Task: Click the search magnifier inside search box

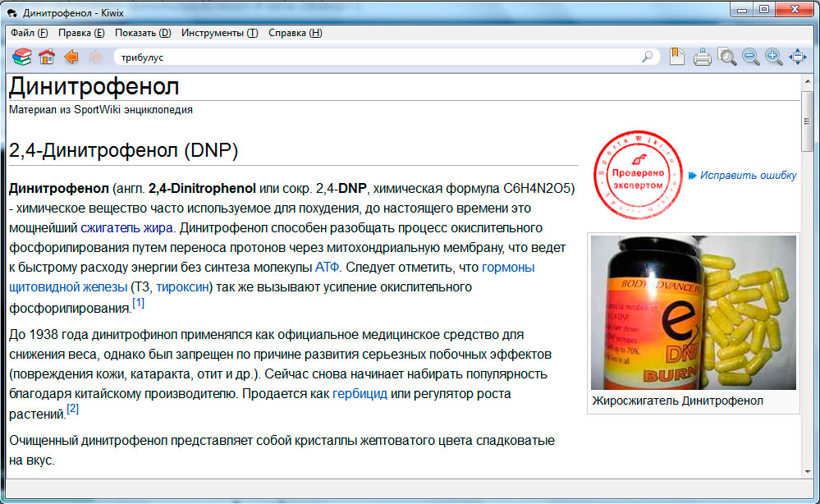Action: pos(648,57)
